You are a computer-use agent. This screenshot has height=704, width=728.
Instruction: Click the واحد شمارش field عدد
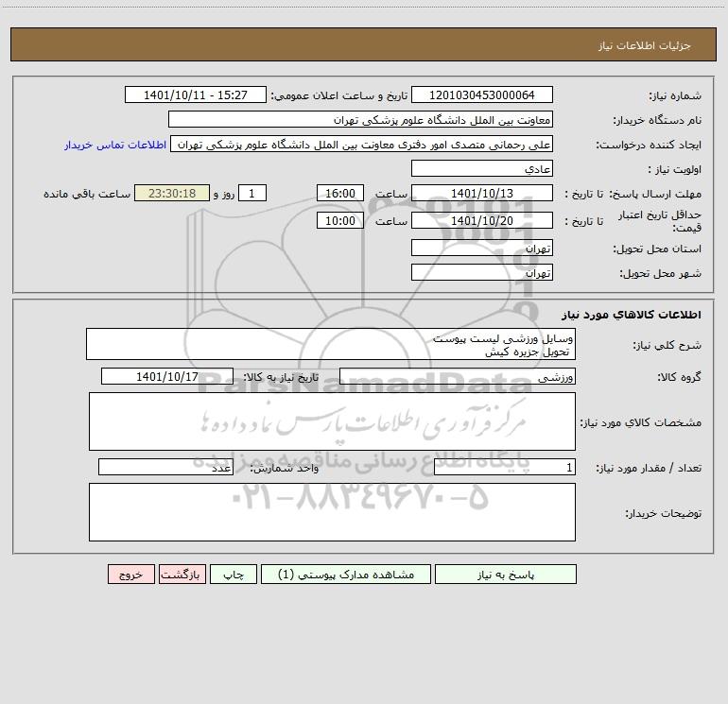point(165,468)
